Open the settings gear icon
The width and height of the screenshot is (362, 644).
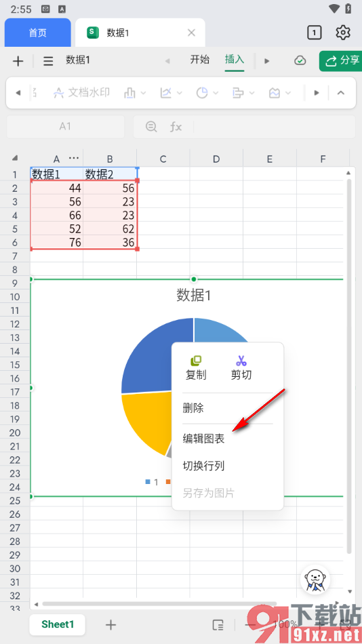[x=343, y=33]
